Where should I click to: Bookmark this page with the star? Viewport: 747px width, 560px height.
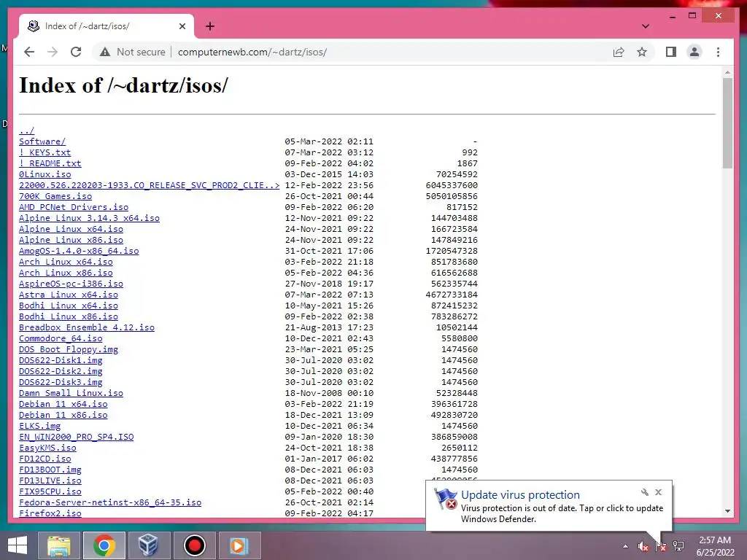642,52
